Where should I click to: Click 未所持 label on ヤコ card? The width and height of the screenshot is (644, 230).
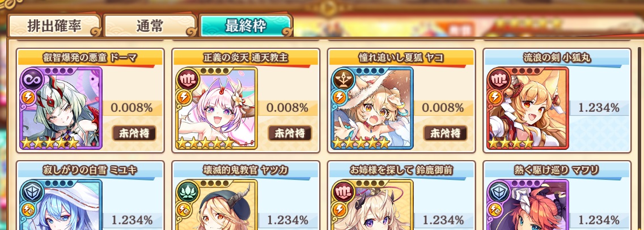pyautogui.click(x=445, y=133)
